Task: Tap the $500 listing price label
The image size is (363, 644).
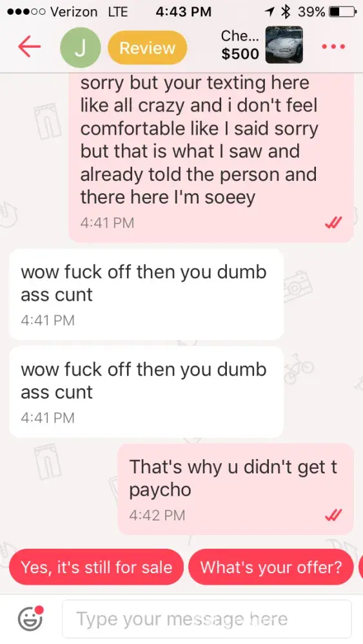Action: pos(240,54)
